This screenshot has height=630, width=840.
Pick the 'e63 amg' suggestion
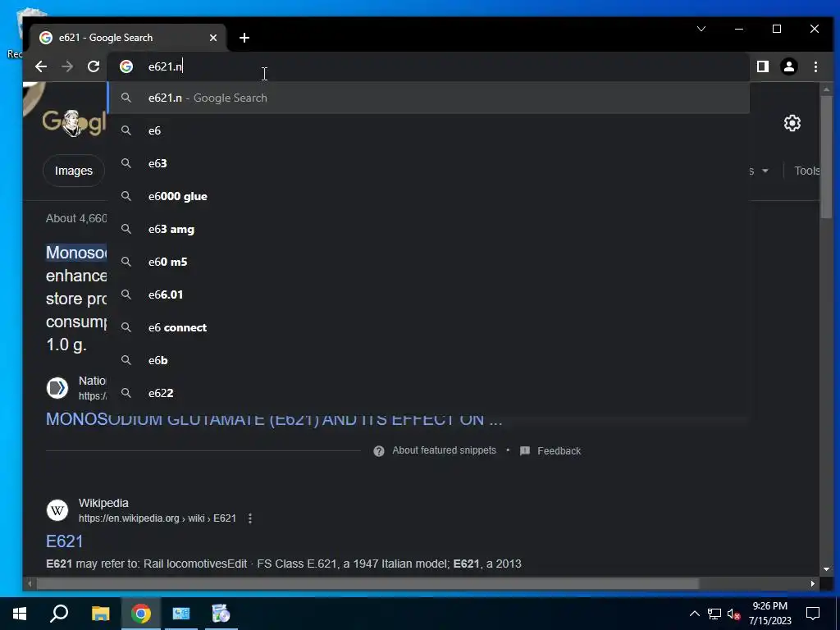(428, 230)
